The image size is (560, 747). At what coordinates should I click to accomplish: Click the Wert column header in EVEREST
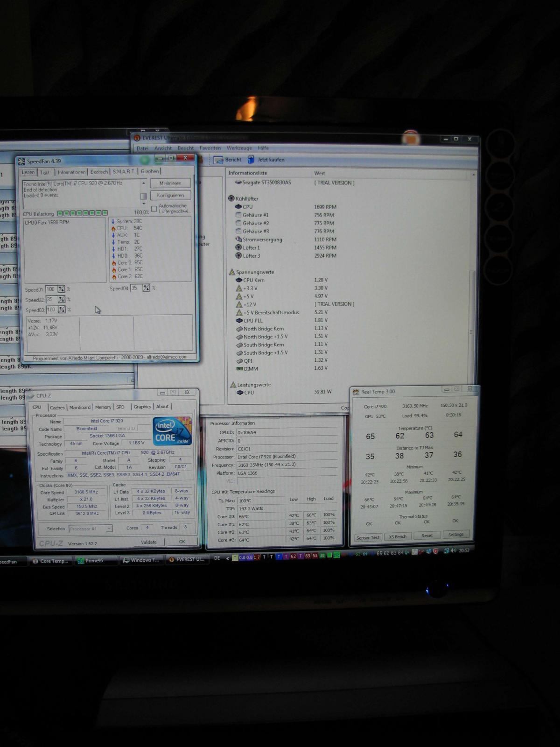[x=319, y=173]
